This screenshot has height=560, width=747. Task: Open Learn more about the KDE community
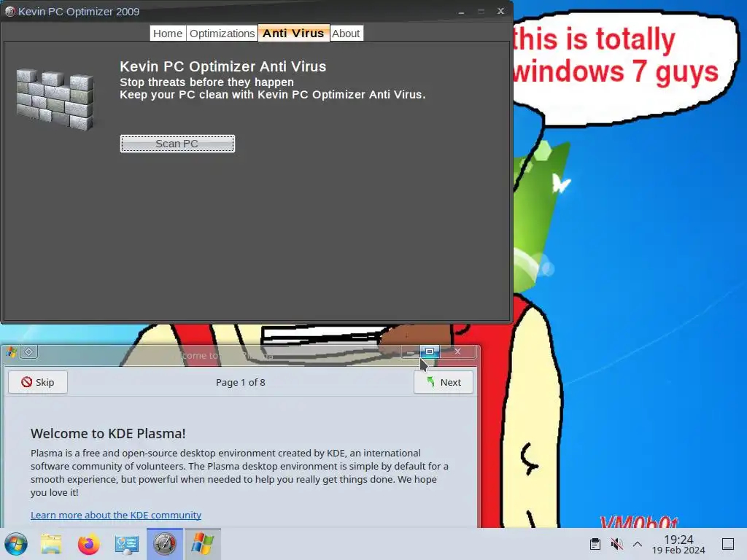(116, 515)
